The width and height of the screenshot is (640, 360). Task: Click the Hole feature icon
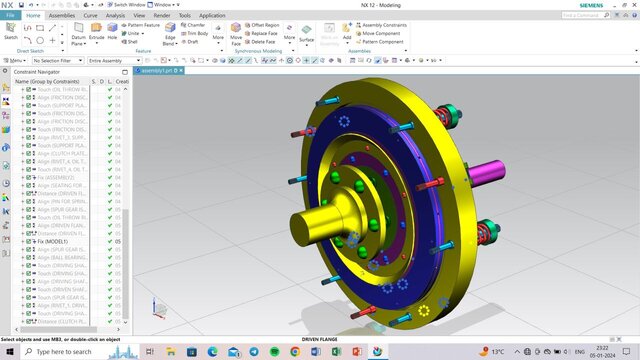(112, 28)
